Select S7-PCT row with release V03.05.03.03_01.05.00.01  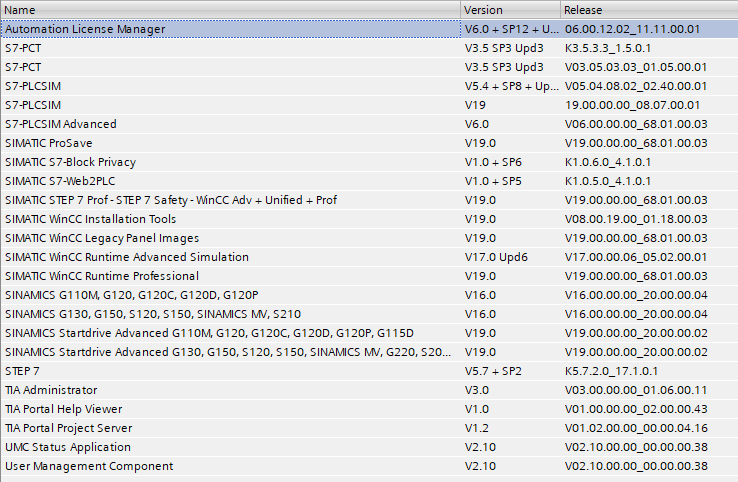coord(369,67)
